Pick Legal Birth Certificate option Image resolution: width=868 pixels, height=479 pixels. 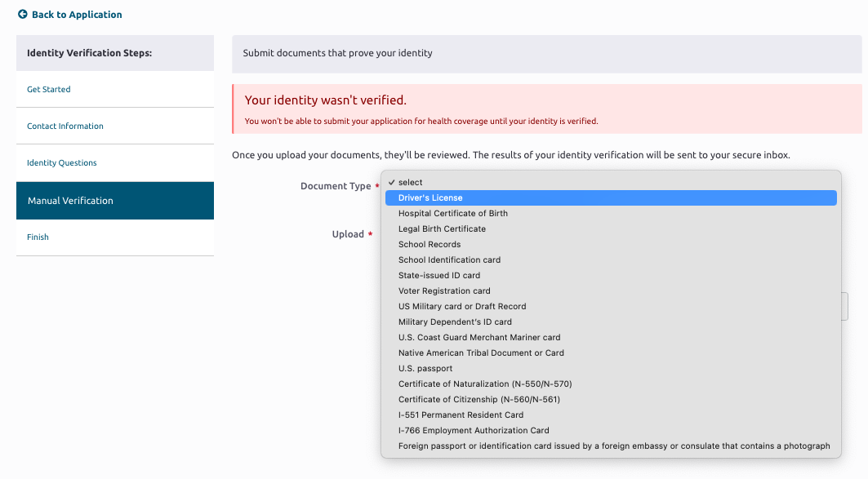[611, 229]
